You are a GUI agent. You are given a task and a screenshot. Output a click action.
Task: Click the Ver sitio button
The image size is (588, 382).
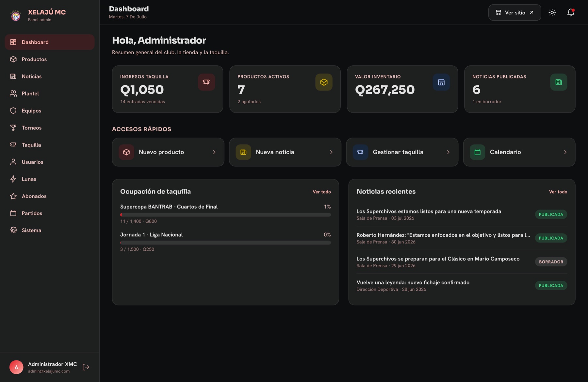(514, 12)
